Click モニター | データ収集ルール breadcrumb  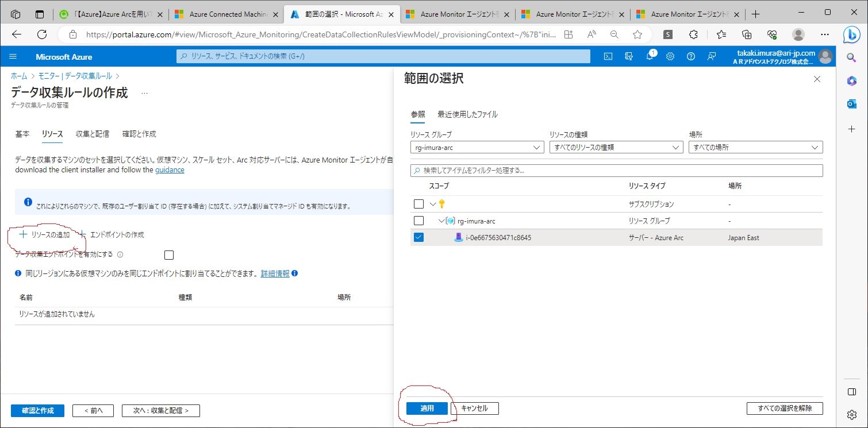tap(75, 76)
